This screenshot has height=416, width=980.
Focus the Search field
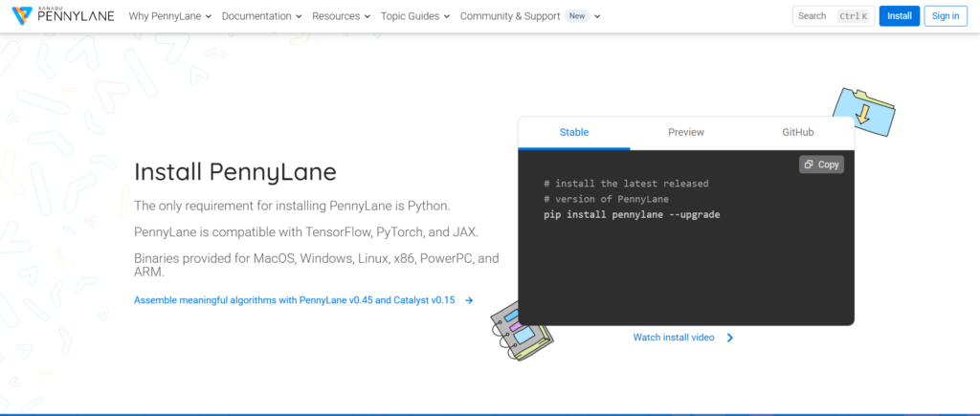[x=834, y=16]
